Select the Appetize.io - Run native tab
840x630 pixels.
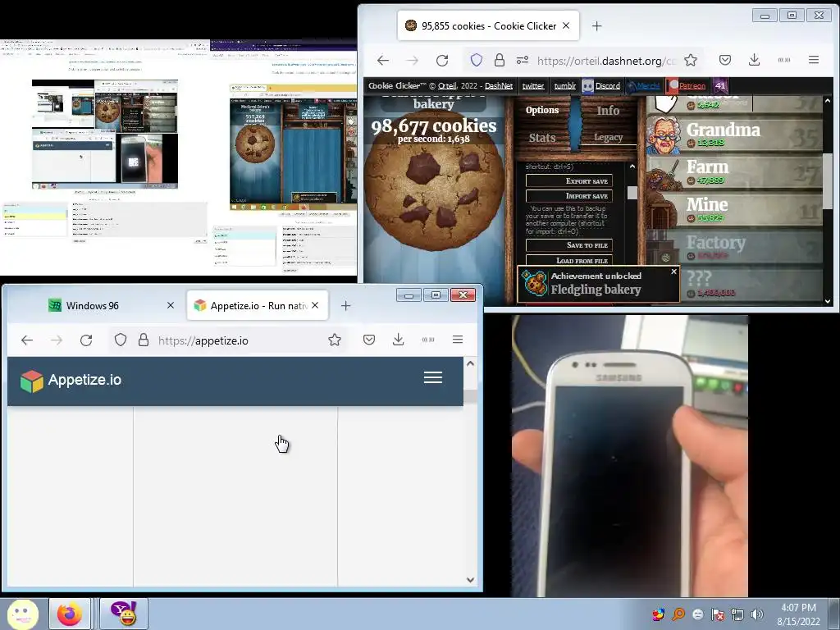257,305
